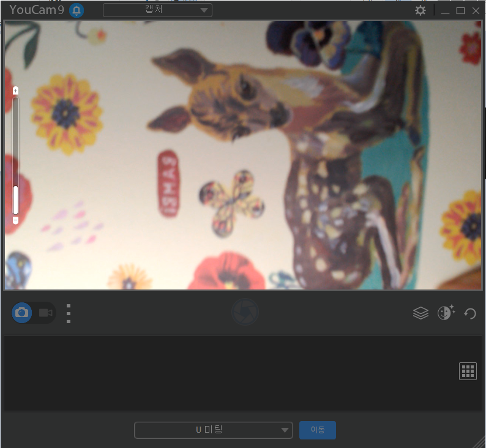Click the 이동 button
486x448 pixels.
[318, 430]
